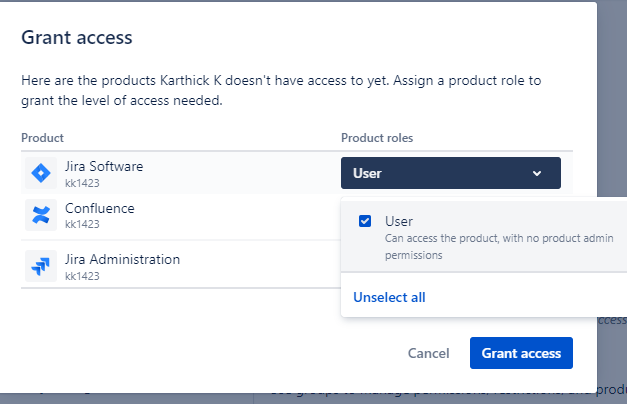Select the User role option label
The width and height of the screenshot is (627, 404).
coord(399,221)
